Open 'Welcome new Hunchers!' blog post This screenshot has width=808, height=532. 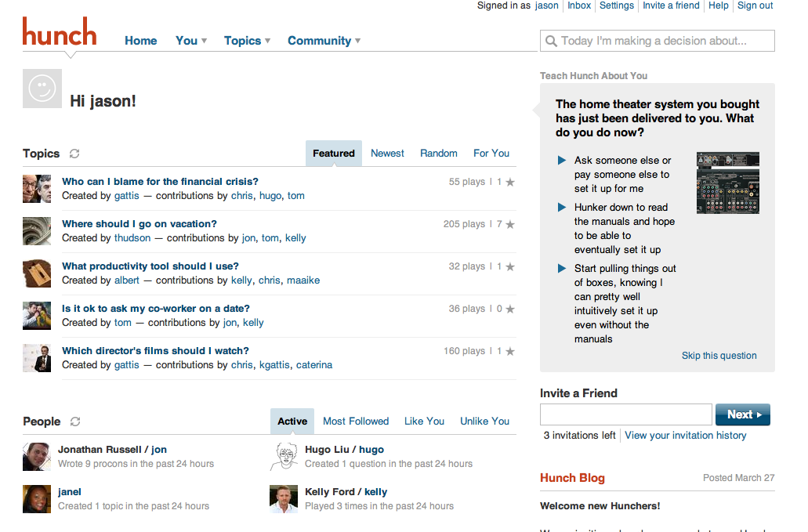pyautogui.click(x=600, y=505)
